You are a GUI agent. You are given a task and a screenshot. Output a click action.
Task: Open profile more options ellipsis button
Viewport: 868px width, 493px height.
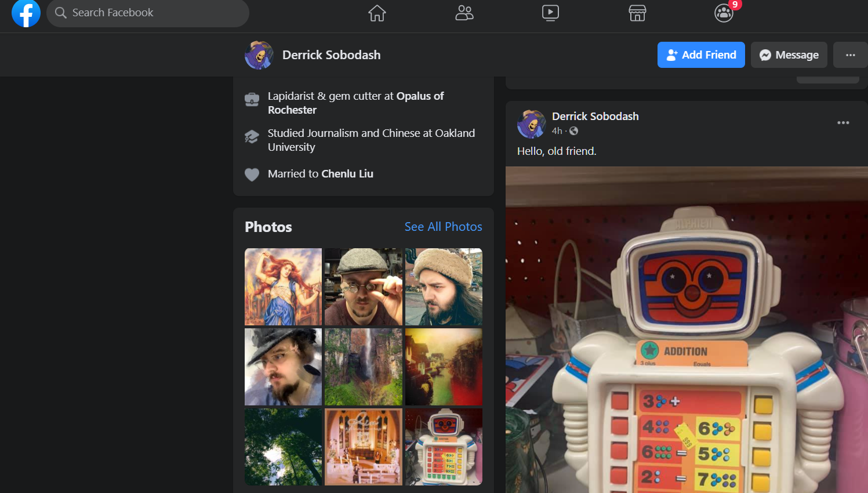click(851, 55)
